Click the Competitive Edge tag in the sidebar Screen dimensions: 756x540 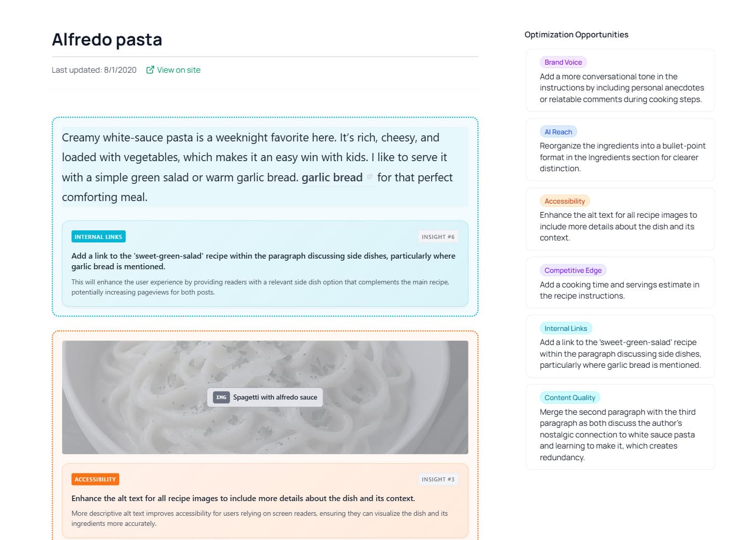click(573, 270)
